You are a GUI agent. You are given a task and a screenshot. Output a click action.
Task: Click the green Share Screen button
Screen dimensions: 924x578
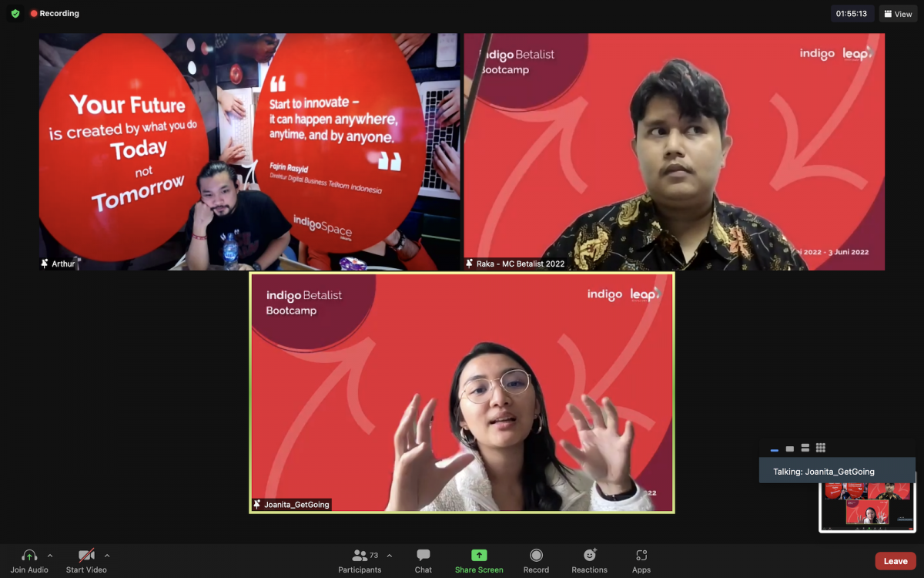click(x=479, y=560)
